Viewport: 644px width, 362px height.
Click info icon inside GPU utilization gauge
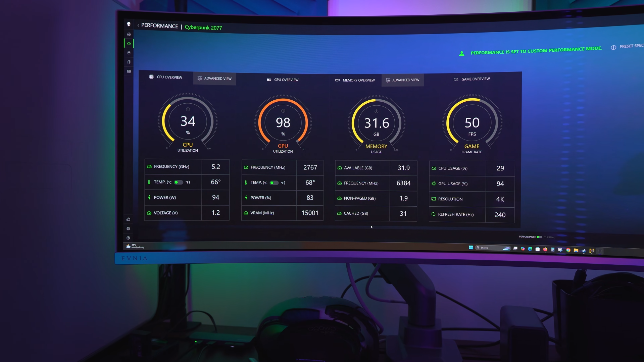[283, 111]
